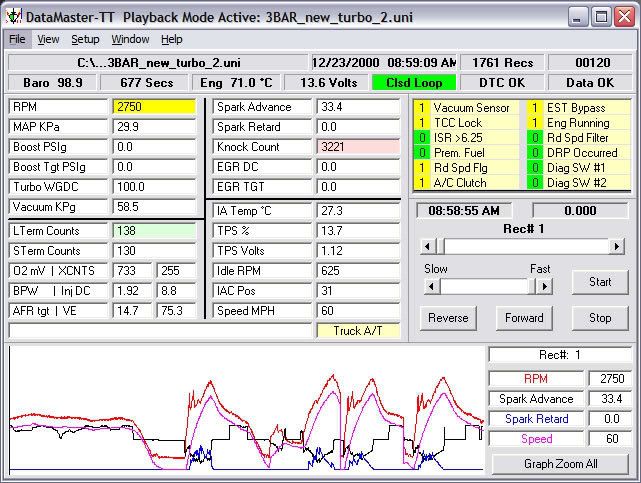Click the Inj DC value 8.8
This screenshot has width=641, height=483.
[177, 291]
